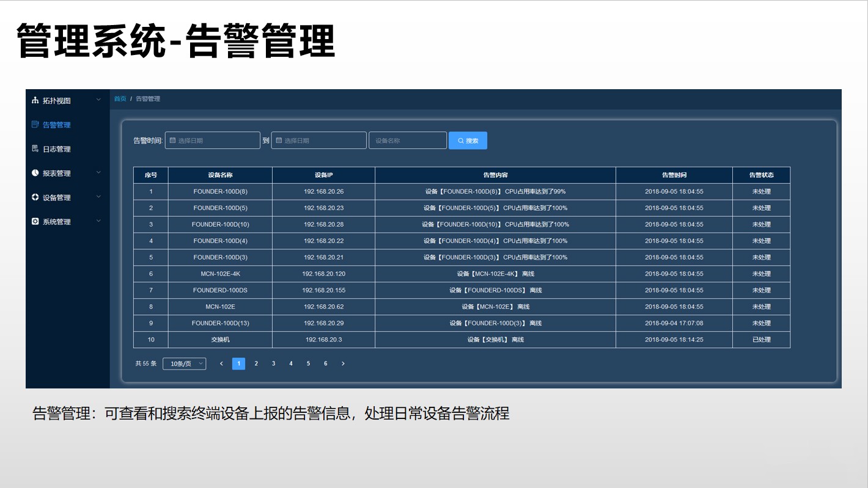Click the start date input field
This screenshot has width=868, height=488.
(213, 140)
